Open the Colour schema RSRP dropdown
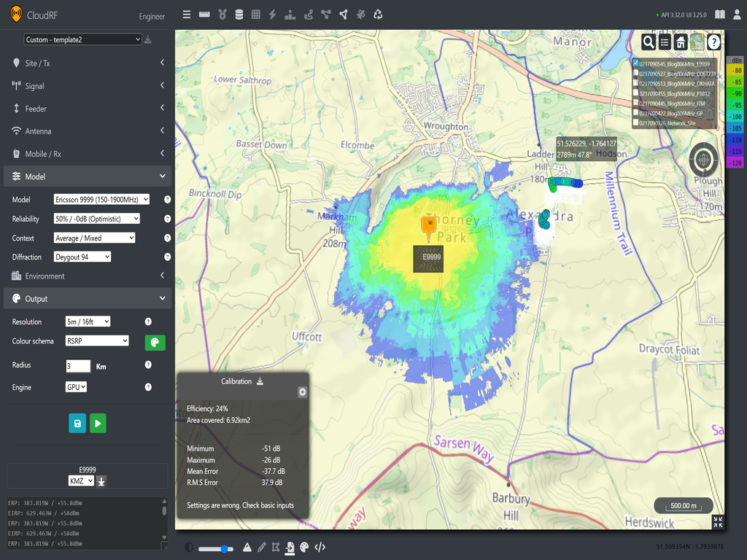The height and width of the screenshot is (560, 747). point(96,340)
